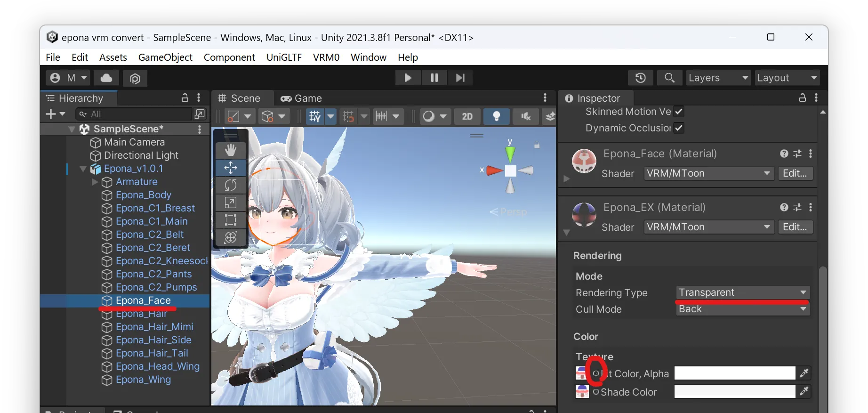This screenshot has width=868, height=413.
Task: Select the combined Transform tool
Action: point(231,237)
